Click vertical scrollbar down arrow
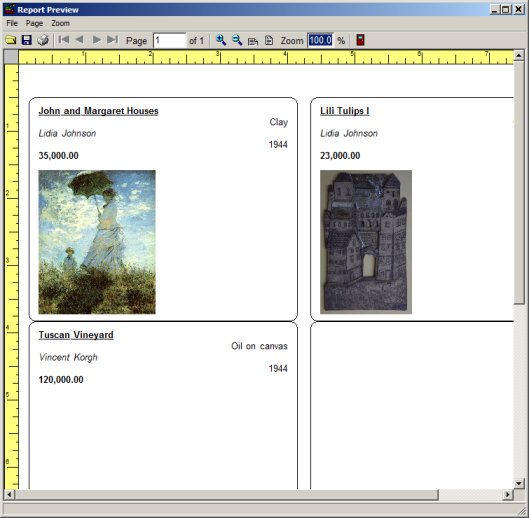Viewport: 529px width, 518px height. 519,484
